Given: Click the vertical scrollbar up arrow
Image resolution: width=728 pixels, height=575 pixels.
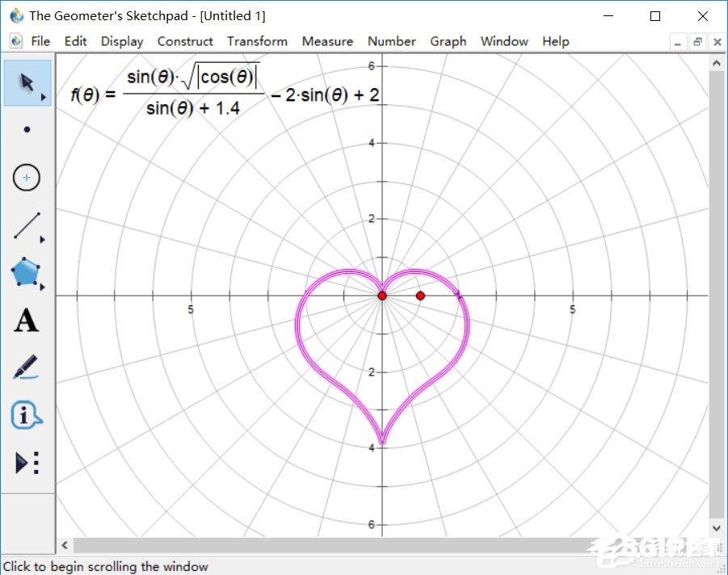Looking at the screenshot, I should tap(717, 63).
